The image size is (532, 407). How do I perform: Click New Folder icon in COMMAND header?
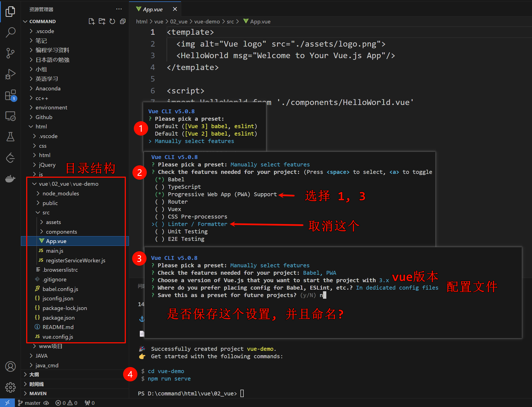102,21
